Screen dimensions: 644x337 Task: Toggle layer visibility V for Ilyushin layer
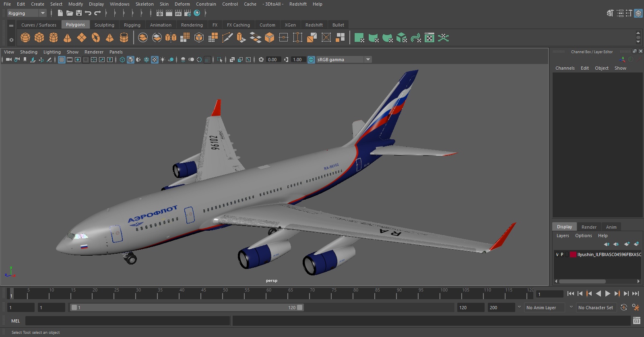pyautogui.click(x=557, y=254)
